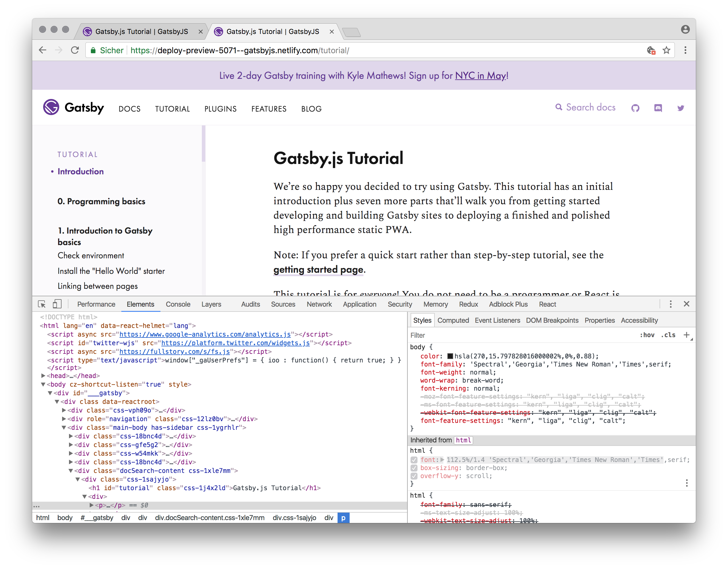Switch to the Computed tab
Image resolution: width=728 pixels, height=569 pixels.
tap(453, 320)
